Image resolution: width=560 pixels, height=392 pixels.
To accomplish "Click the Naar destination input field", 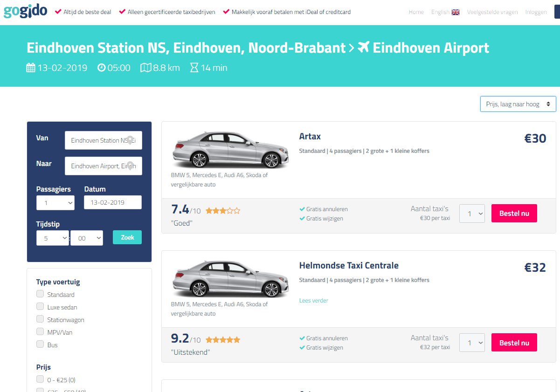I will tap(104, 166).
